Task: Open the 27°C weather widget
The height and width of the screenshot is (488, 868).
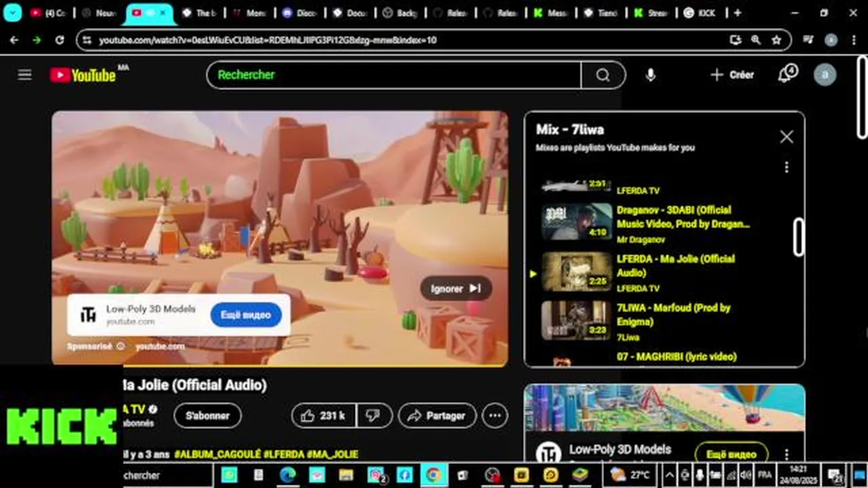Action: point(631,474)
